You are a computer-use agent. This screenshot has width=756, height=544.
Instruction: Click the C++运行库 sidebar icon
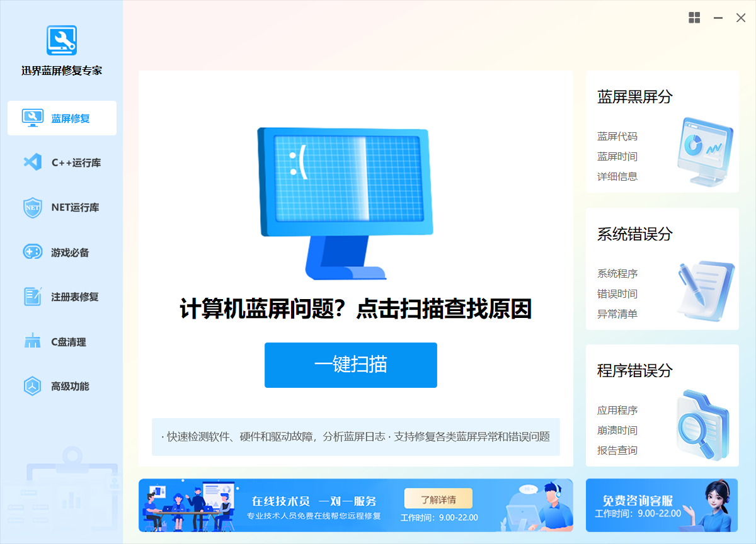coord(32,162)
